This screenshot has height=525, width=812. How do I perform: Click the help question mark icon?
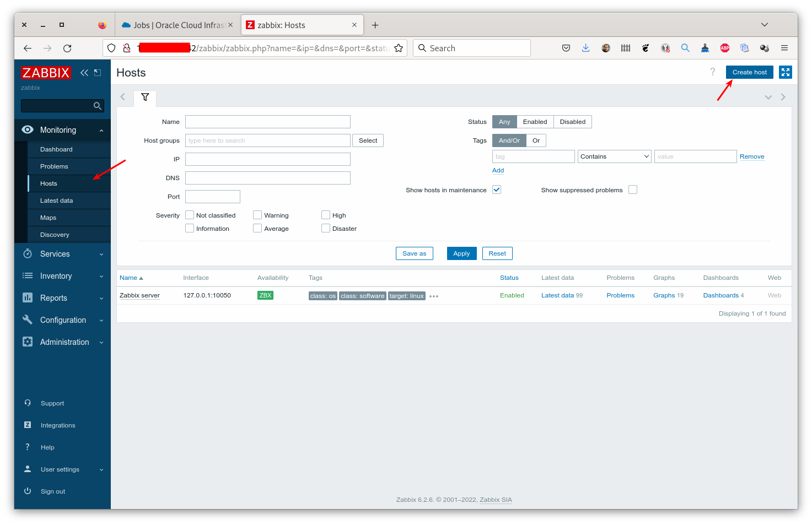[713, 72]
